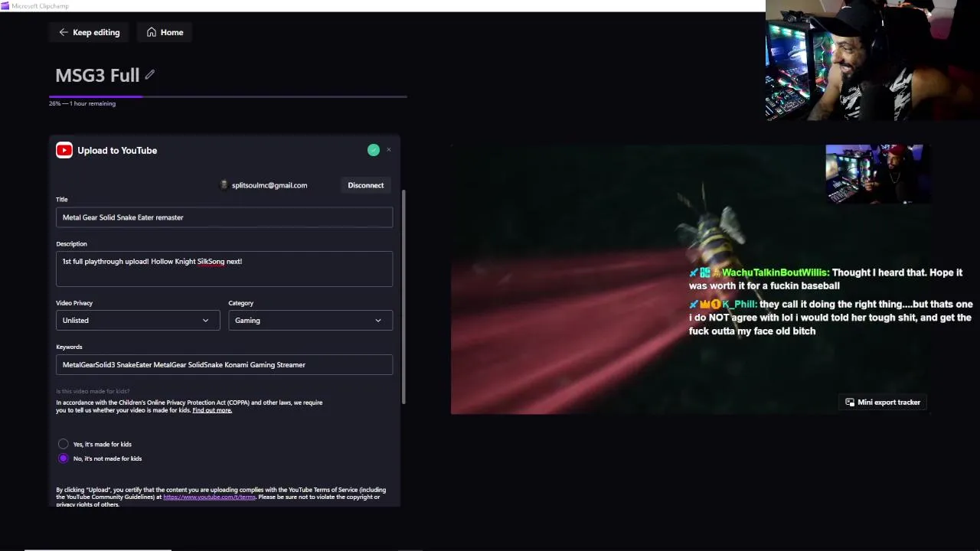Open the youtube.com/t/terms link
The width and height of the screenshot is (980, 551).
[x=209, y=497]
